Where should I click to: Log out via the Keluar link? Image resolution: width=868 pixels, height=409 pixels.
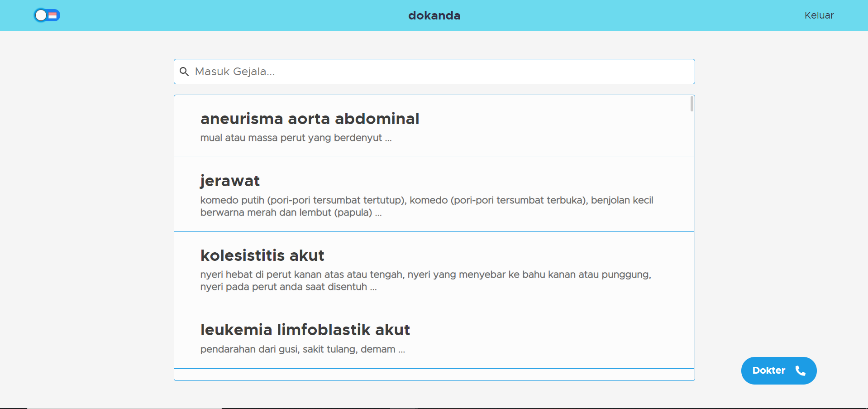(x=819, y=15)
